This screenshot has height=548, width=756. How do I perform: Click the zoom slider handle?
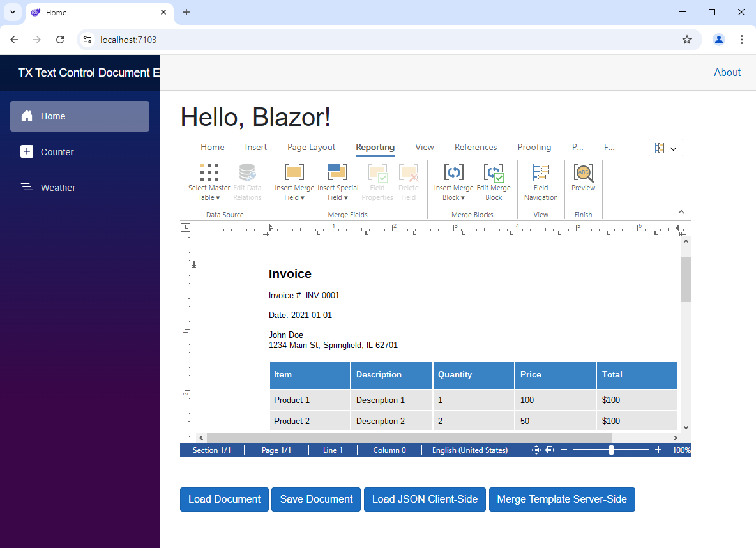coord(611,450)
